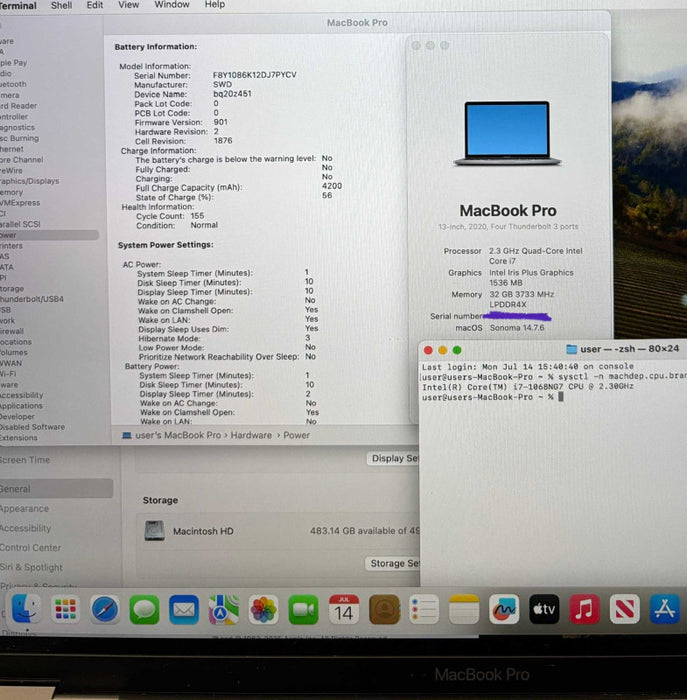Viewport: 687px width, 700px height.
Task: Select Control Center in System Settings sidebar
Action: (30, 548)
